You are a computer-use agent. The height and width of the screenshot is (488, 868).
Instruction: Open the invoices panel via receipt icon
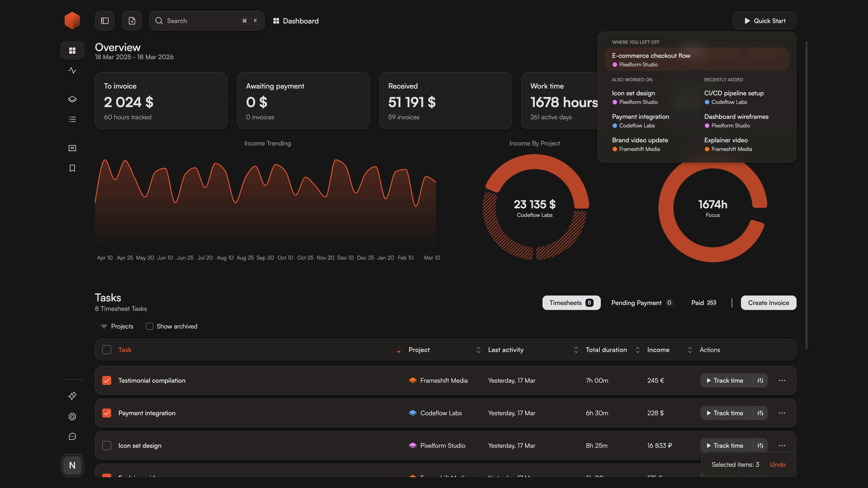[x=72, y=148]
